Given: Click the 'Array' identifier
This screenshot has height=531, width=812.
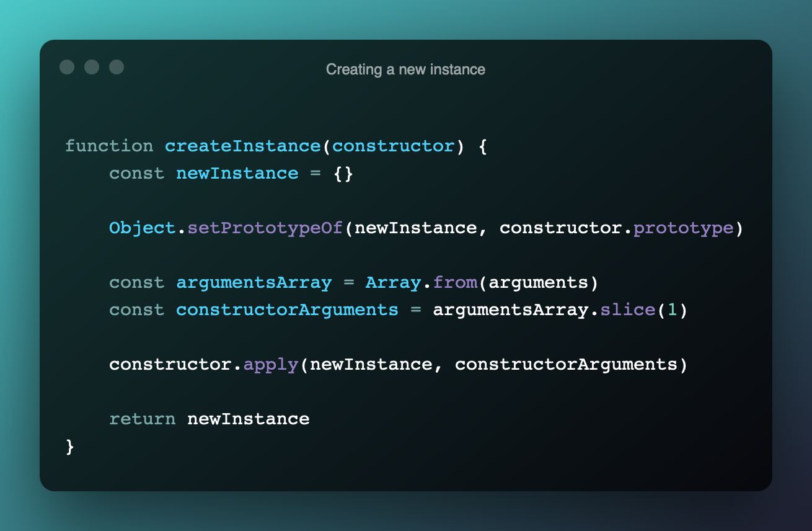Looking at the screenshot, I should pyautogui.click(x=393, y=283).
